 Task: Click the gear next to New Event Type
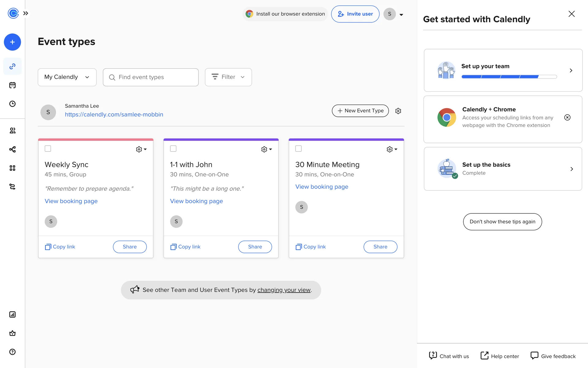398,111
